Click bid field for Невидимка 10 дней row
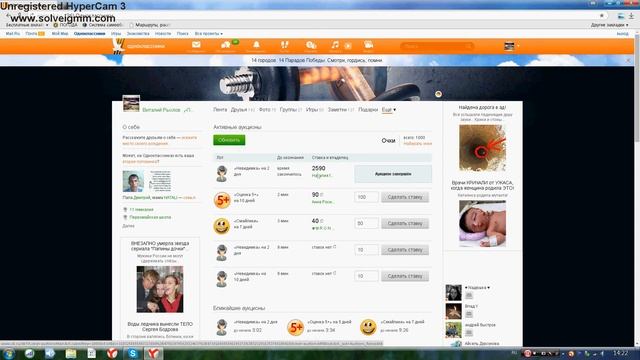Screen dimensions: 640x360 (x=366, y=276)
